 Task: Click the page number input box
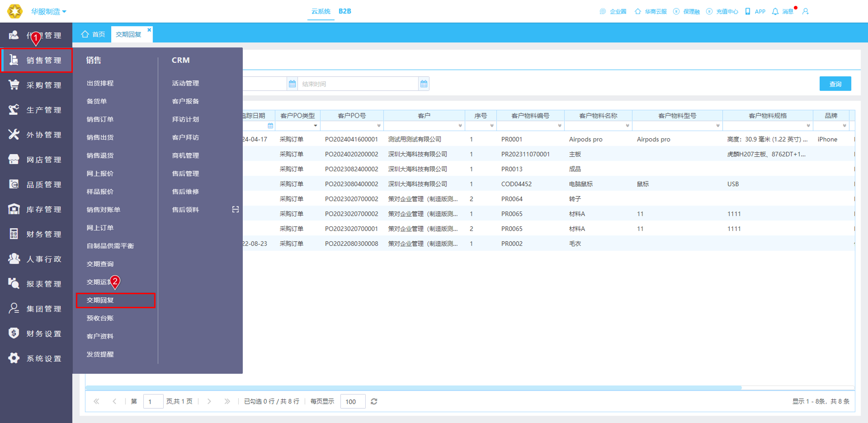pyautogui.click(x=153, y=401)
